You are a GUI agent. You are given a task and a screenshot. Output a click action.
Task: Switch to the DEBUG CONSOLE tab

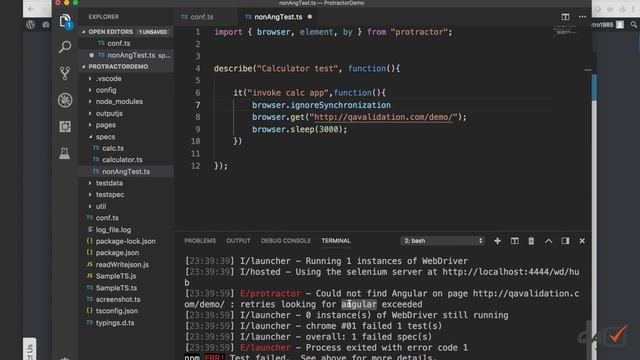[x=286, y=241]
